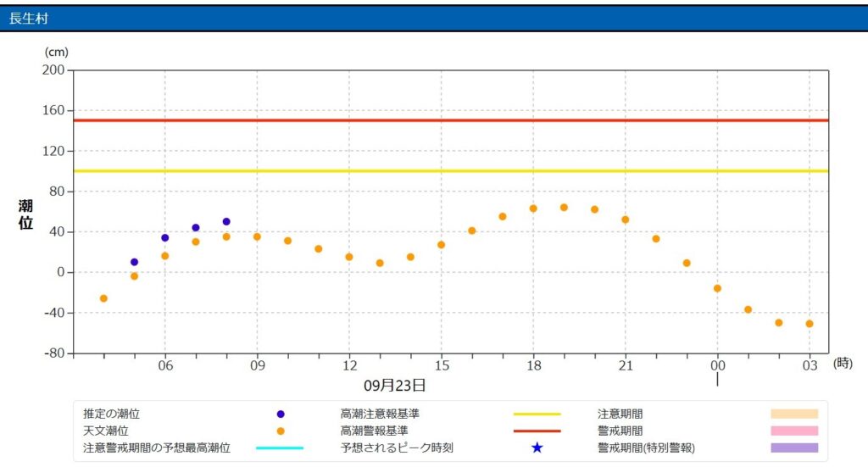This screenshot has width=868, height=467.
Task: Click the orange tide point at 15 o'clock
Action: tap(441, 245)
